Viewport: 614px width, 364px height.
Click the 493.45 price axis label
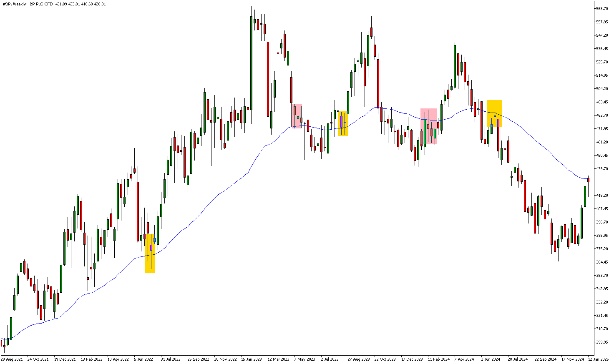pyautogui.click(x=602, y=102)
